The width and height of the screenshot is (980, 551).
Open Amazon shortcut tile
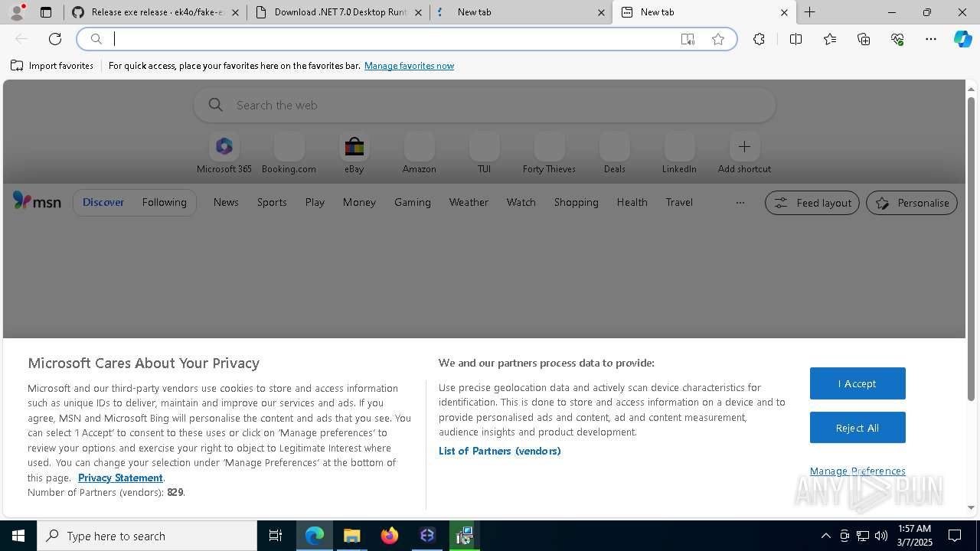point(420,153)
